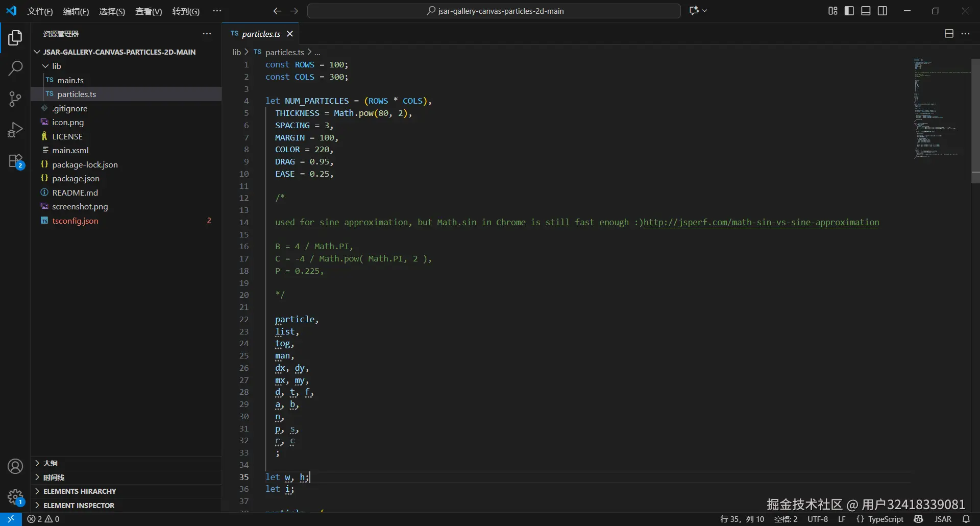This screenshot has width=980, height=526.
Task: Expand the ELEMENTS HIRARCHY section
Action: point(80,491)
